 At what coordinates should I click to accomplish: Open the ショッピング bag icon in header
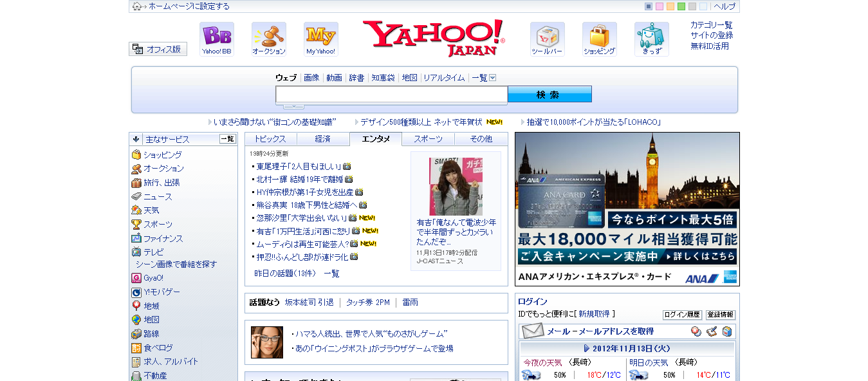(x=600, y=39)
